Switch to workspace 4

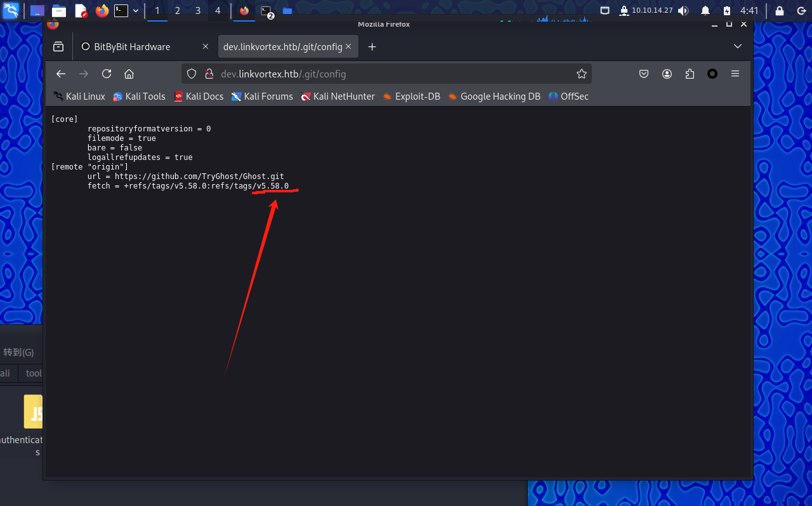(218, 11)
